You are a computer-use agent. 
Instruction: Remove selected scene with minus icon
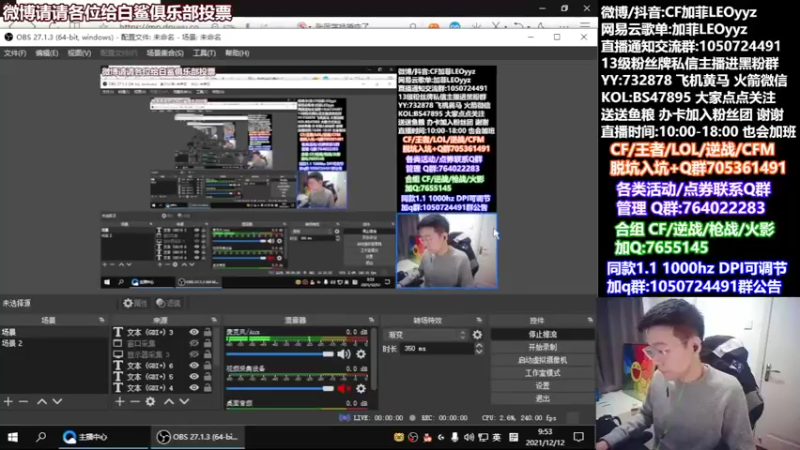(23, 402)
